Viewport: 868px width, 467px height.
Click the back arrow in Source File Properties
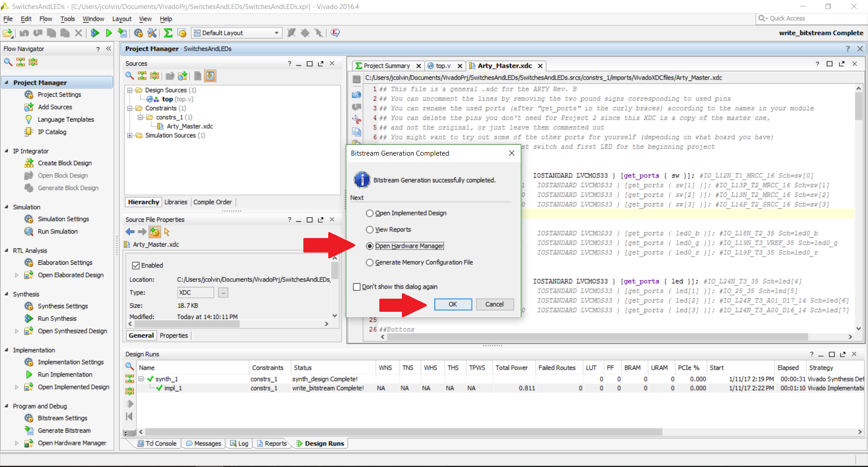tap(130, 232)
